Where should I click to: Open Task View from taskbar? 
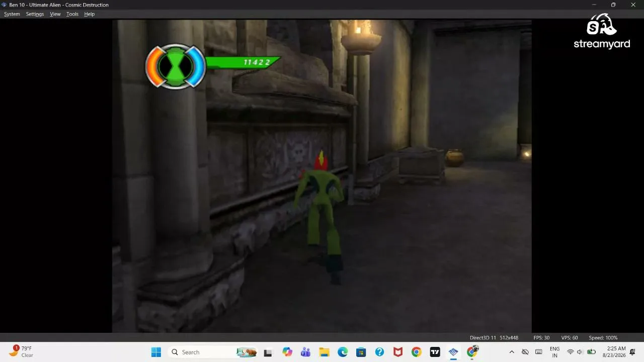coord(268,352)
